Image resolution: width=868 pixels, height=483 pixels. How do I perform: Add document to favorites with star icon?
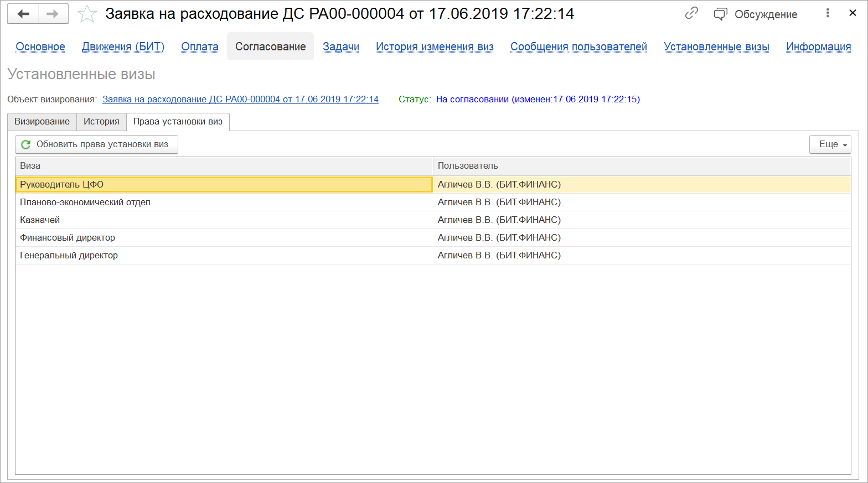[87, 14]
